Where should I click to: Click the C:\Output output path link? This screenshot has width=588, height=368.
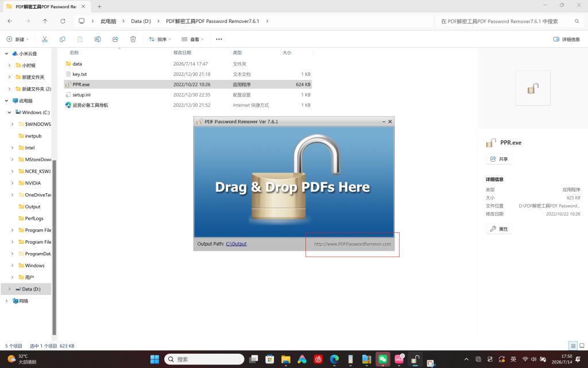click(x=236, y=244)
